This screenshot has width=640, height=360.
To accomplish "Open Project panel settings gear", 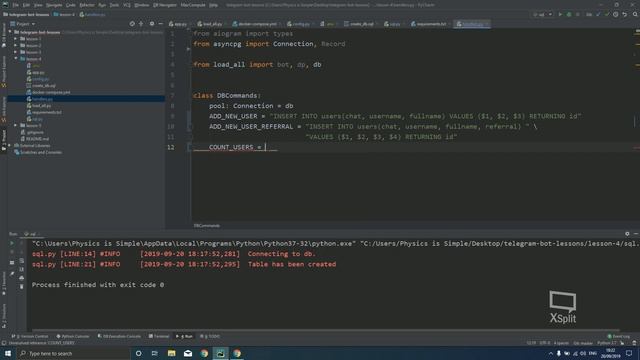I will 152,24.
